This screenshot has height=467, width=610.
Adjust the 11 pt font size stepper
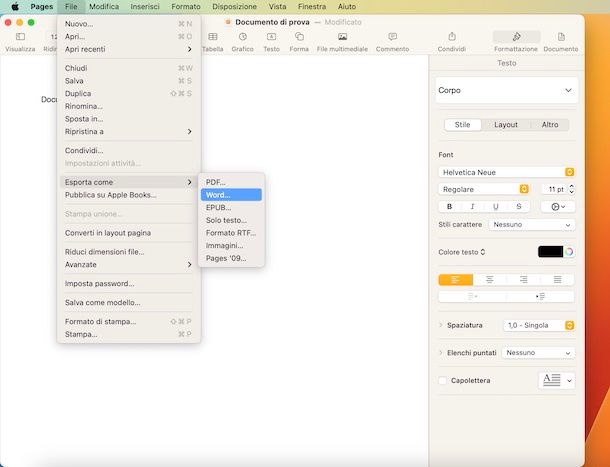coord(571,189)
